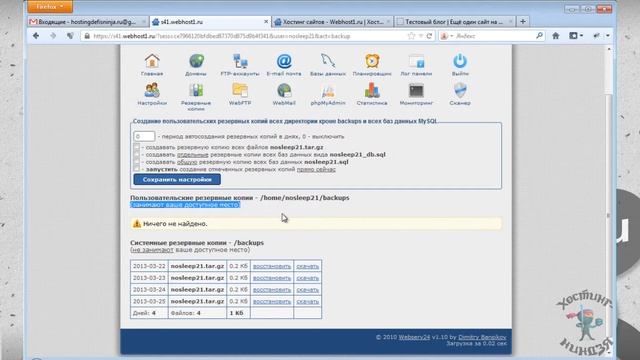Open browser home page icon

tap(556, 36)
